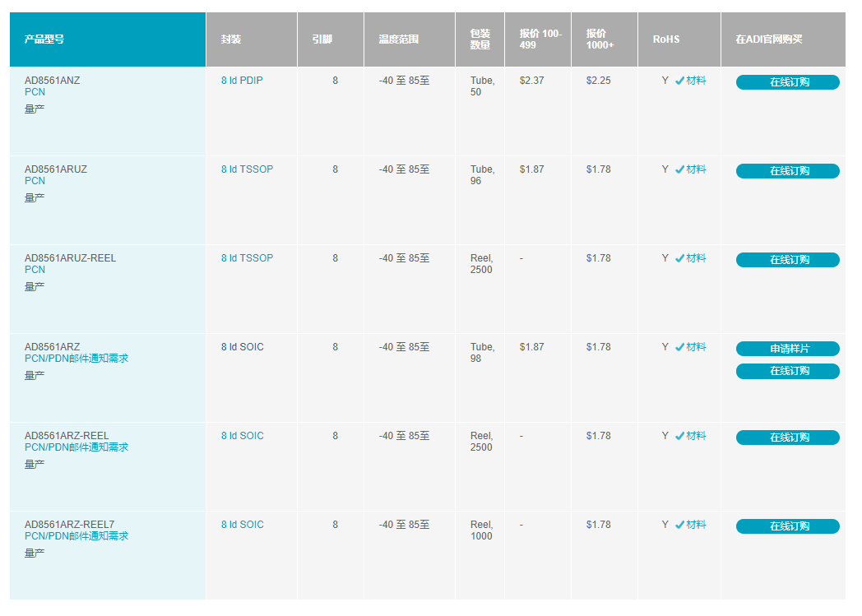862x616 pixels.
Task: Open 材料 declaration link for AD8561ARZ-REEL
Action: tap(696, 436)
